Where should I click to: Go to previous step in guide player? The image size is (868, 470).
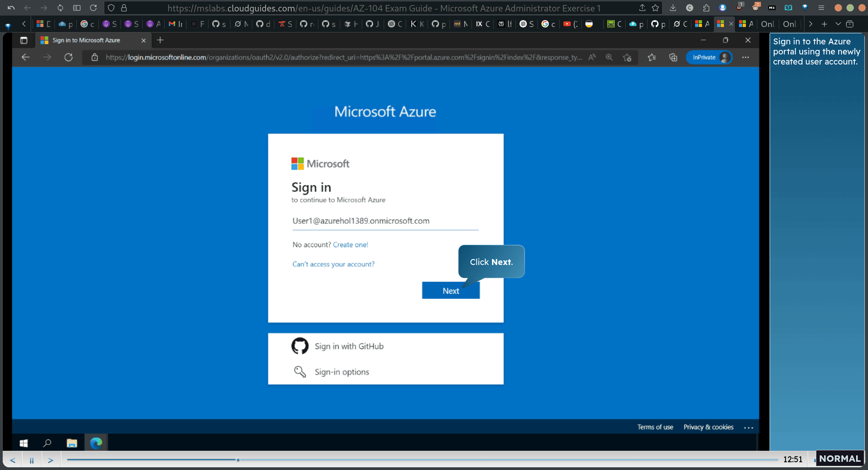click(x=13, y=460)
